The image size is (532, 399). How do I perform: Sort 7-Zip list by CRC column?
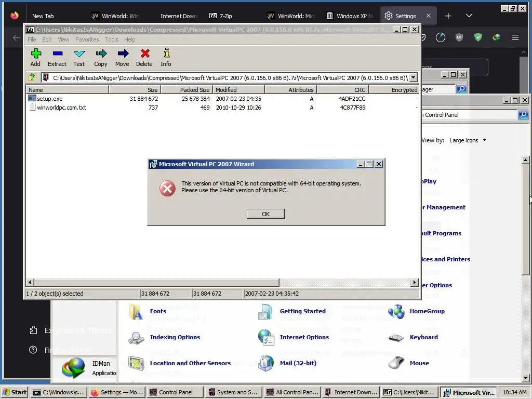tap(343, 89)
